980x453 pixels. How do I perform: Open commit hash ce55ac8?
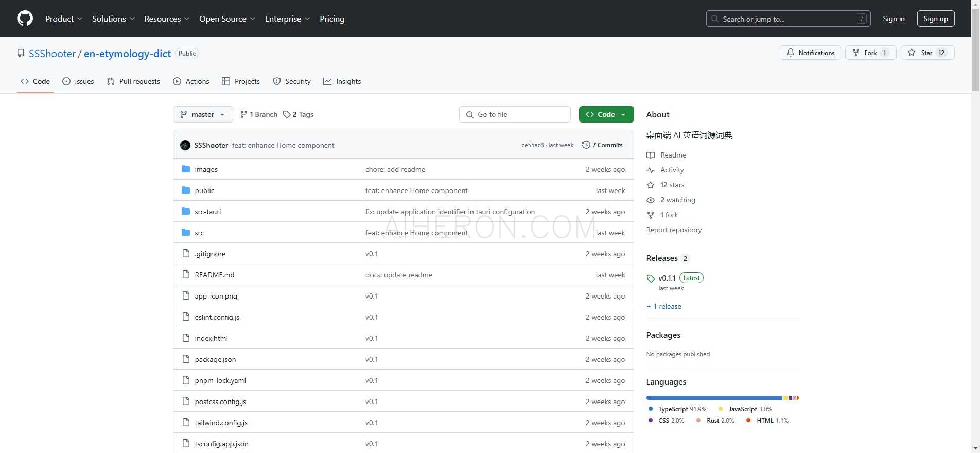coord(532,145)
